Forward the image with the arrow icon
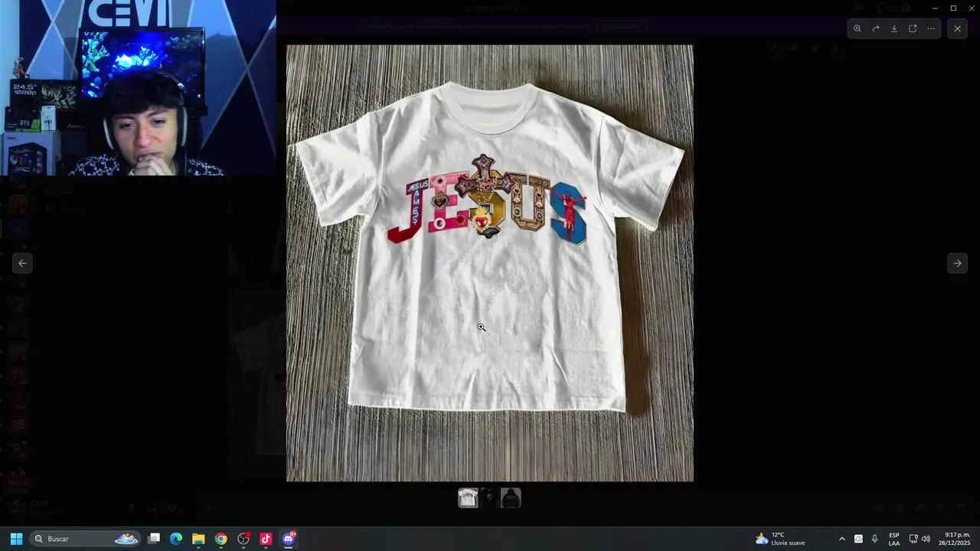The height and width of the screenshot is (551, 980). click(876, 28)
